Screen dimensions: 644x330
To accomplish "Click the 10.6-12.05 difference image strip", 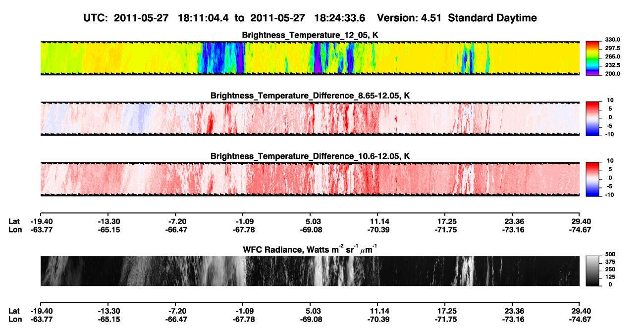I will click(x=310, y=179).
